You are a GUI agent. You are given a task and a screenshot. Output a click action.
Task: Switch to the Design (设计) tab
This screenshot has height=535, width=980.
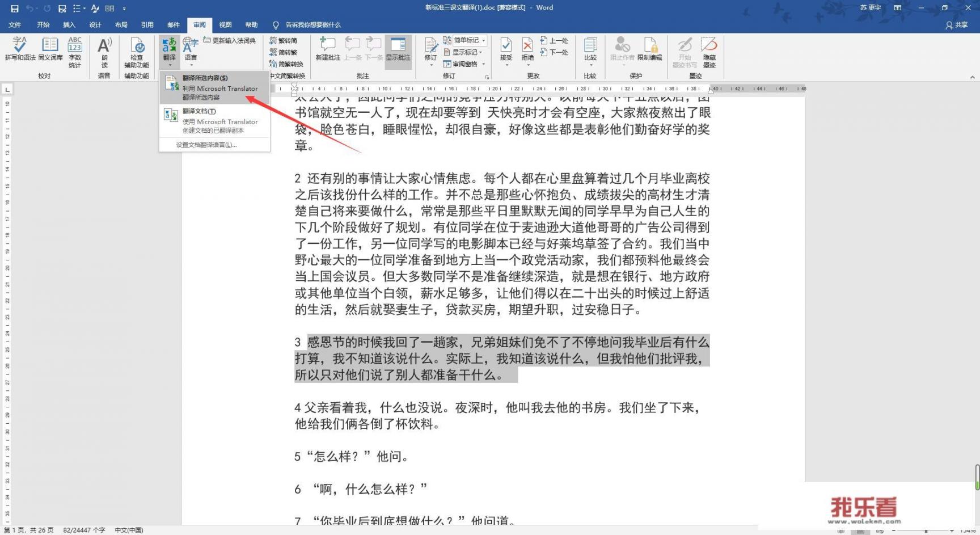point(95,25)
